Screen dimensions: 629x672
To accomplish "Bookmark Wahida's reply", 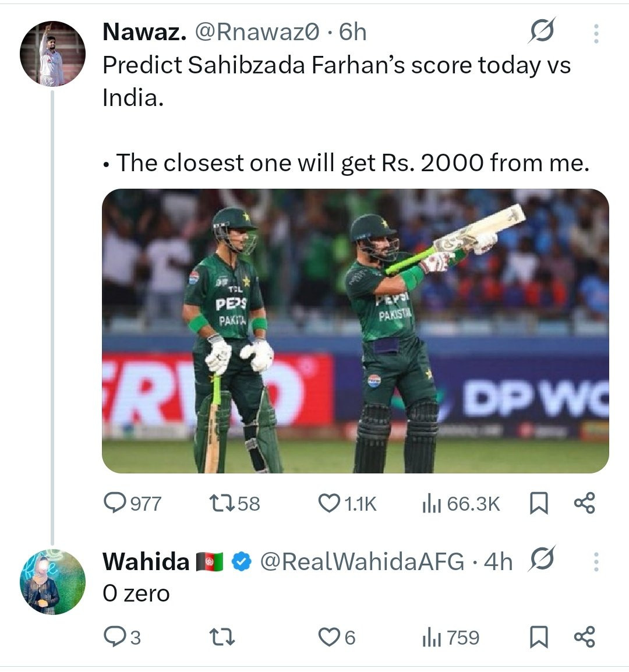I will 538,638.
